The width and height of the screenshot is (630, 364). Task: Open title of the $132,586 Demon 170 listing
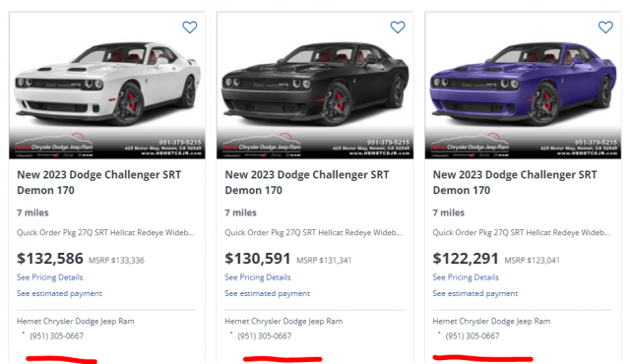click(98, 182)
